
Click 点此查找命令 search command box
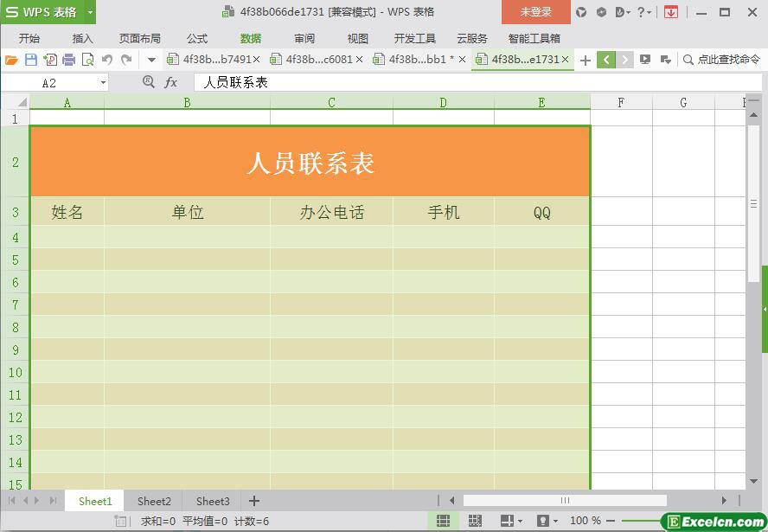point(721,60)
